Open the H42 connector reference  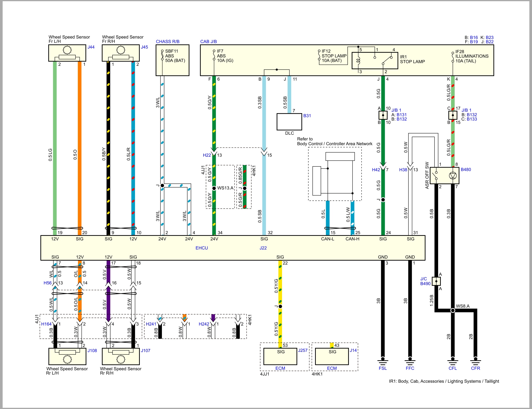pyautogui.click(x=376, y=170)
